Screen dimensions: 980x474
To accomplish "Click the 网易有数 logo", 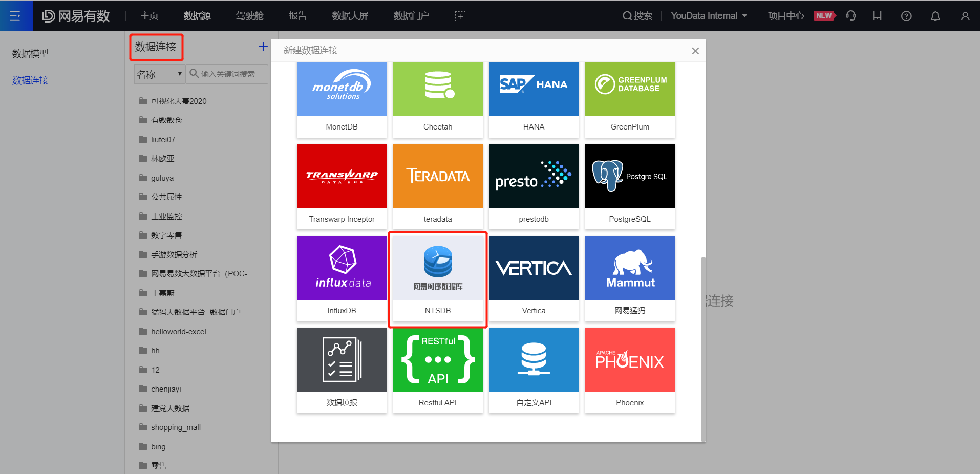I will (76, 16).
